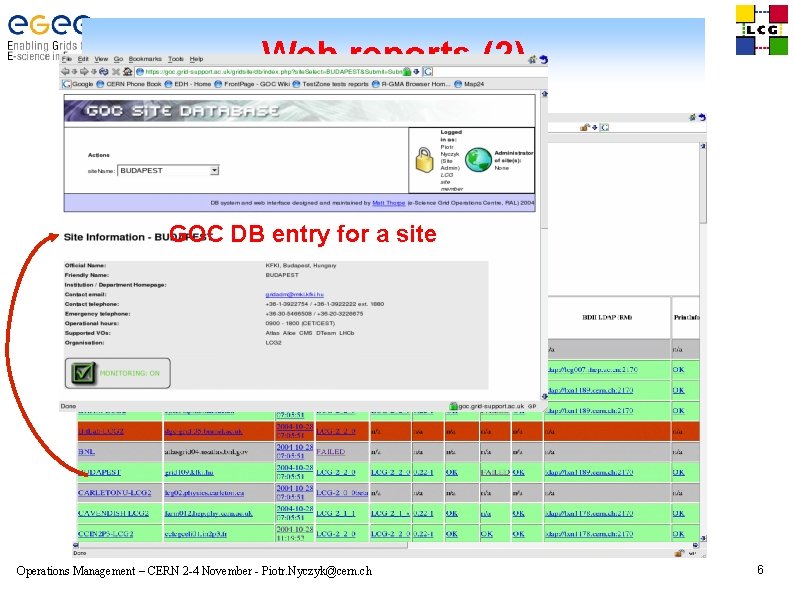The height and width of the screenshot is (595, 794).
Task: Click the GOC Site Database banner
Action: click(299, 111)
